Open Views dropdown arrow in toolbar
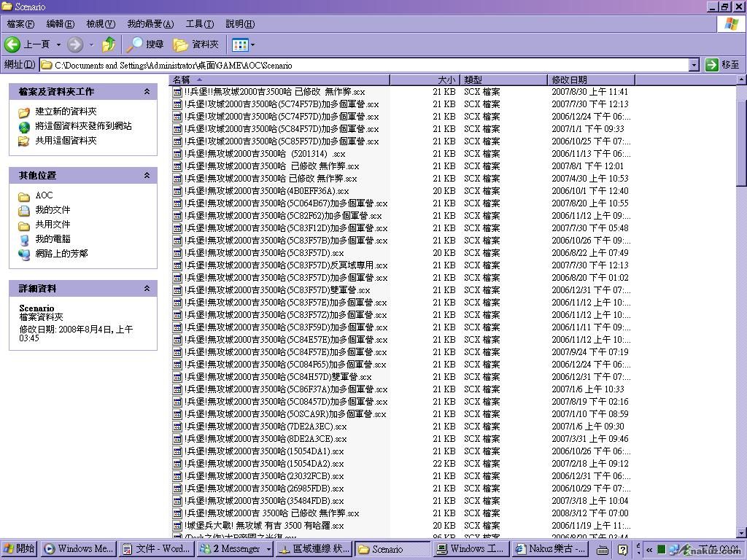 [x=252, y=45]
